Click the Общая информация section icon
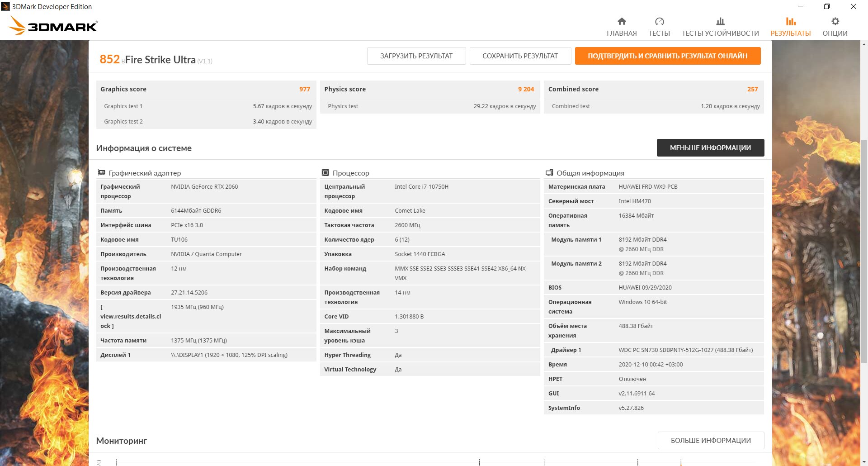The image size is (868, 466). point(549,172)
